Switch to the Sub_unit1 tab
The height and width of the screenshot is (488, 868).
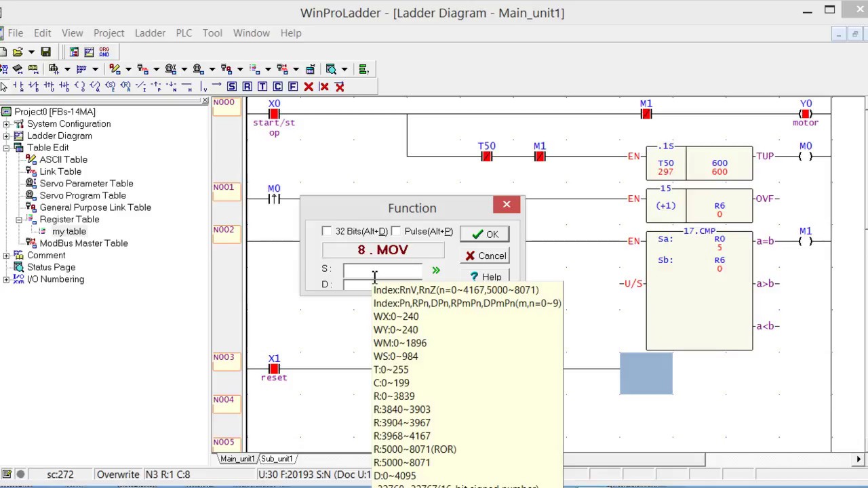click(x=277, y=459)
